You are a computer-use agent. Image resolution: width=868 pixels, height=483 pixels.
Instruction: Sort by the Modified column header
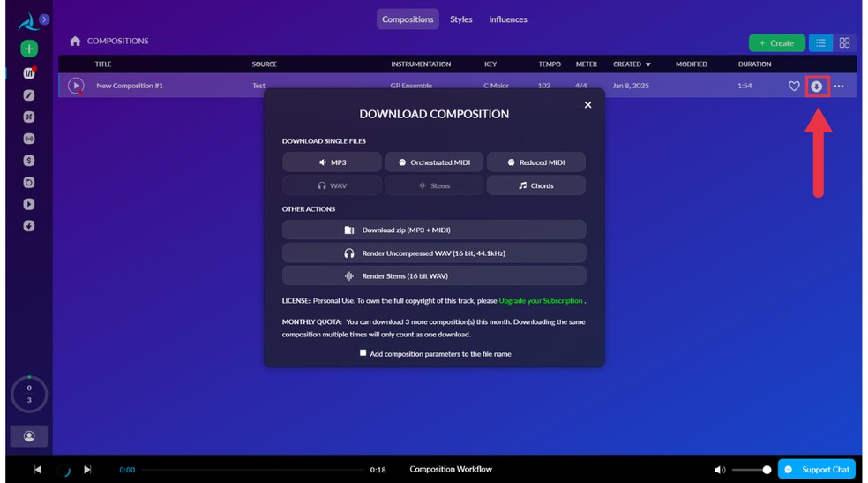[x=691, y=64]
